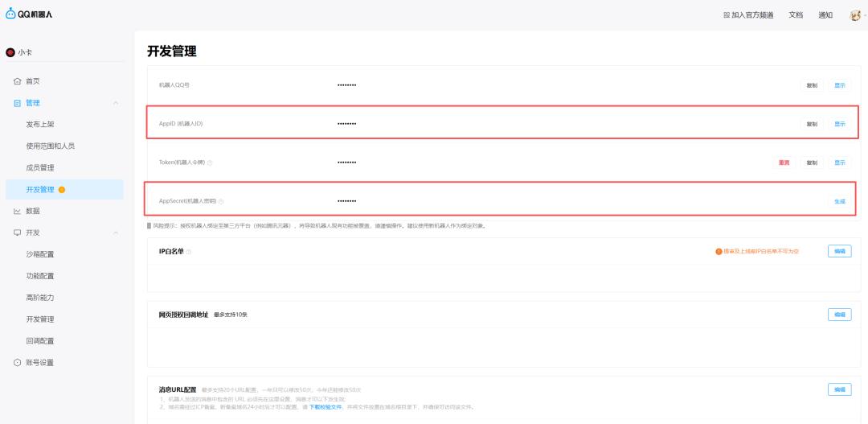Show the AppID (机器人ID) value
This screenshot has height=424, width=868.
pos(840,124)
